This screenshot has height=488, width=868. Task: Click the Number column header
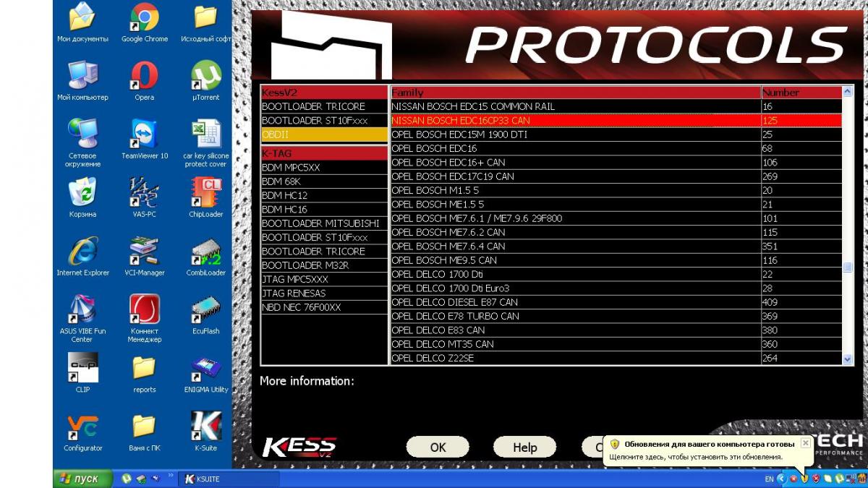[x=801, y=93]
